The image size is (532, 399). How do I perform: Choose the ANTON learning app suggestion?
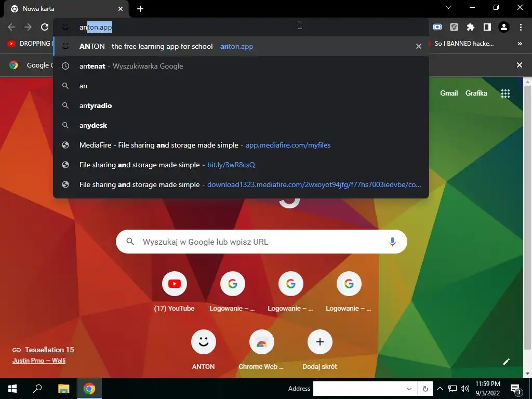[x=241, y=46]
